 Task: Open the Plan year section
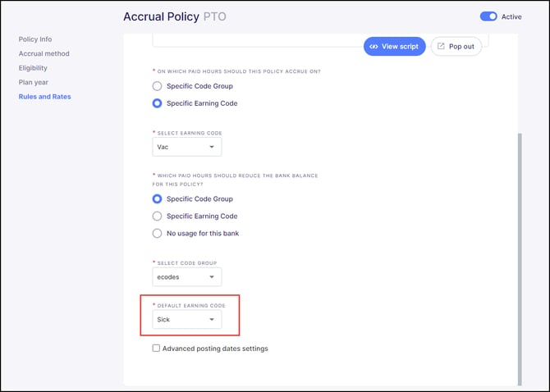(34, 82)
